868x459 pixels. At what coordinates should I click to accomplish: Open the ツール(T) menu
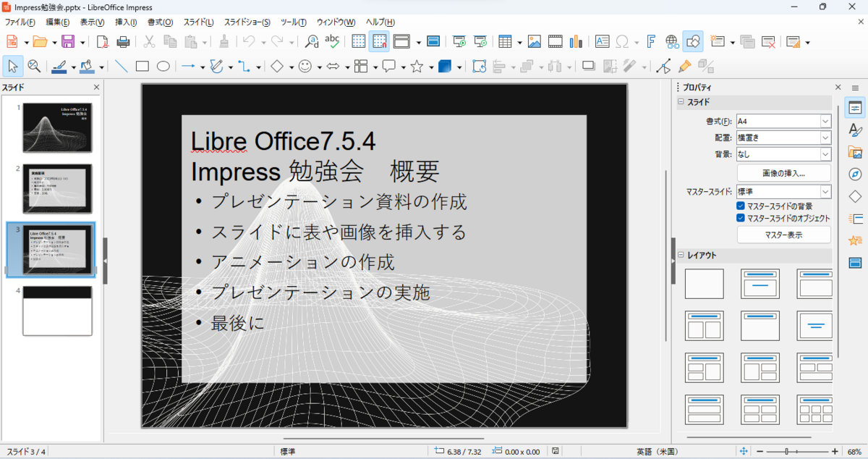click(293, 22)
